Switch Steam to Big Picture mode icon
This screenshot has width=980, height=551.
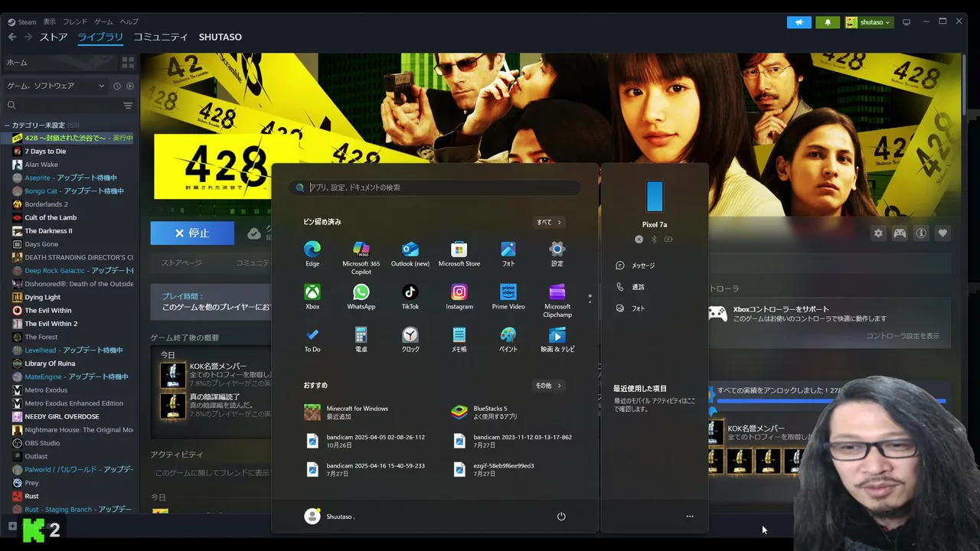click(906, 22)
